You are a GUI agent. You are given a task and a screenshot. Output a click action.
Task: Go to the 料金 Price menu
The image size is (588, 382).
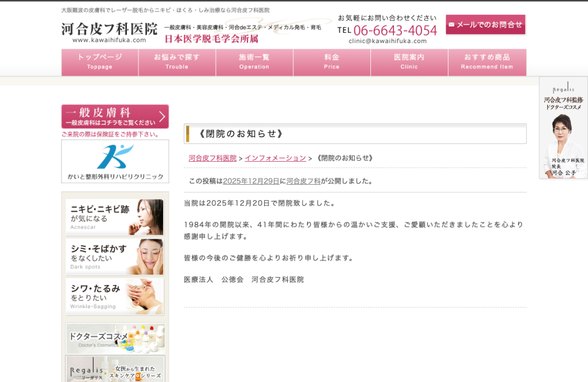pos(331,62)
